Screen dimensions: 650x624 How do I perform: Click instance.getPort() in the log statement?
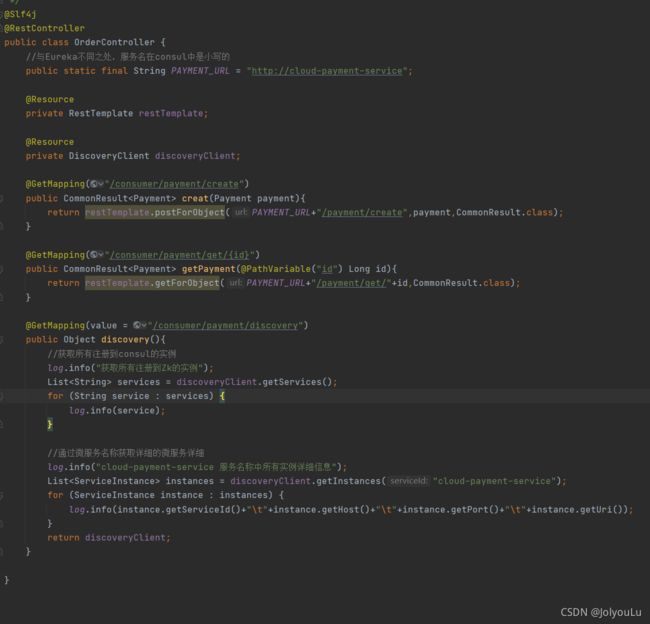(451, 510)
